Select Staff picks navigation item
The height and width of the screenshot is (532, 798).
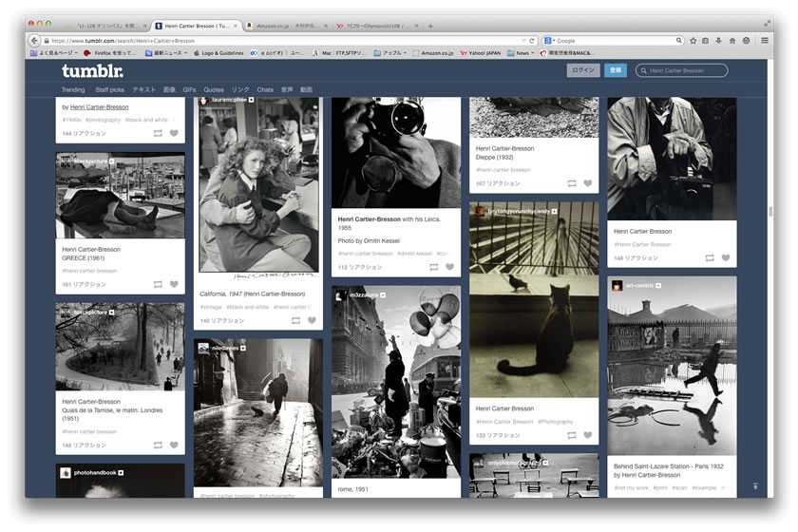[109, 89]
